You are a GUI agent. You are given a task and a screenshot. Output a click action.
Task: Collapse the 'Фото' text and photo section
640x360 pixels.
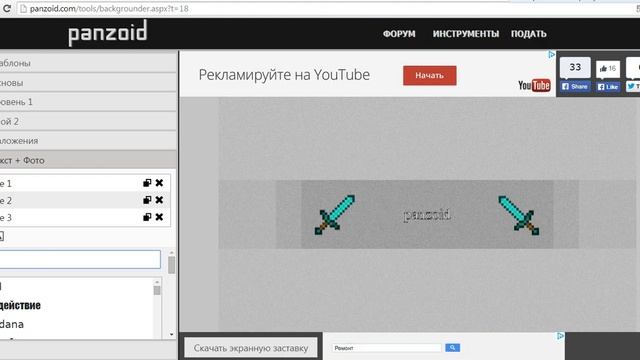click(x=88, y=160)
